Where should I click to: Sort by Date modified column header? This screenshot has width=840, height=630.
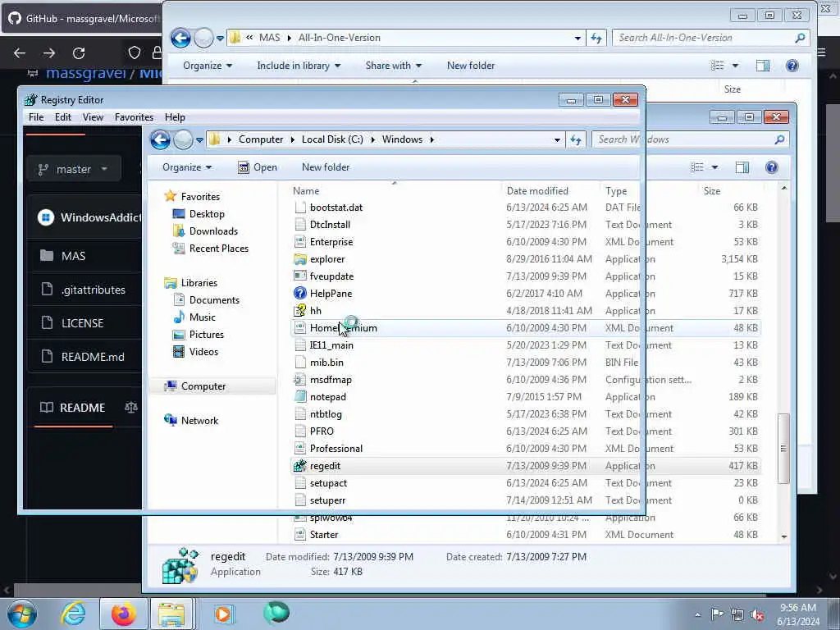pyautogui.click(x=537, y=190)
